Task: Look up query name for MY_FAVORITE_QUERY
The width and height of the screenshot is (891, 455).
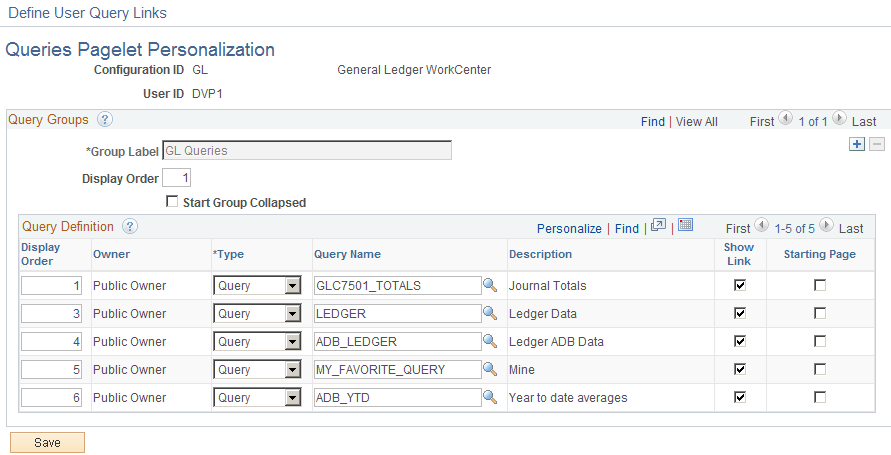Action: click(490, 369)
